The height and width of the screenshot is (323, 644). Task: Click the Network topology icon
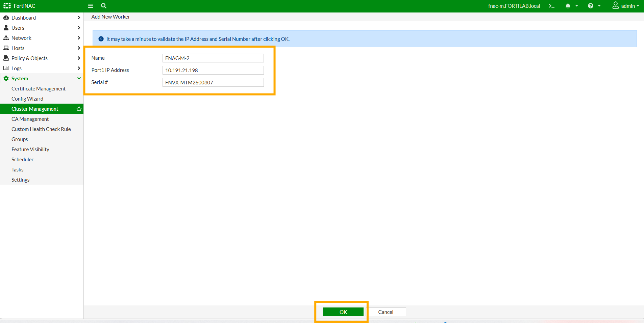6,38
